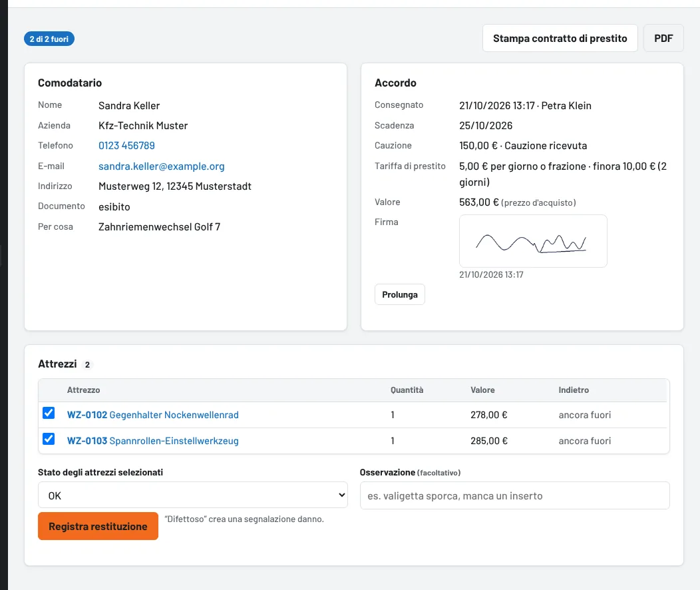Click the signature image under Firma
This screenshot has width=700, height=590.
click(533, 241)
